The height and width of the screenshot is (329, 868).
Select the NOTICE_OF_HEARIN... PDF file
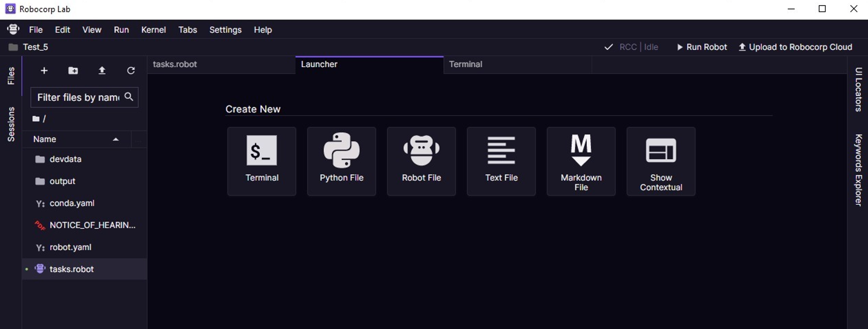85,225
